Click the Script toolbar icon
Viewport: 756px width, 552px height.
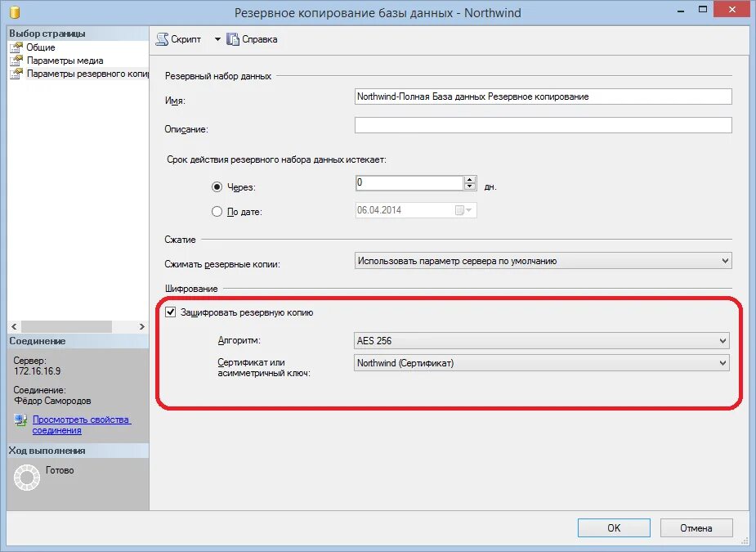click(162, 39)
